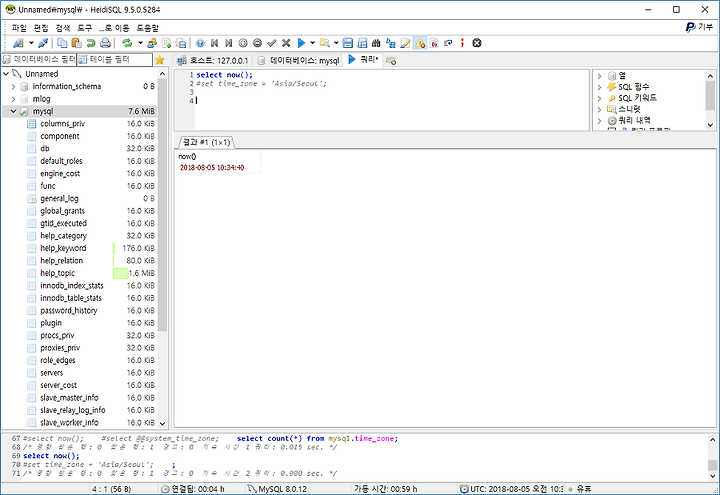Toggle the stop-on-errors warning icon
Image resolution: width=720 pixels, height=495 pixels.
[x=420, y=43]
